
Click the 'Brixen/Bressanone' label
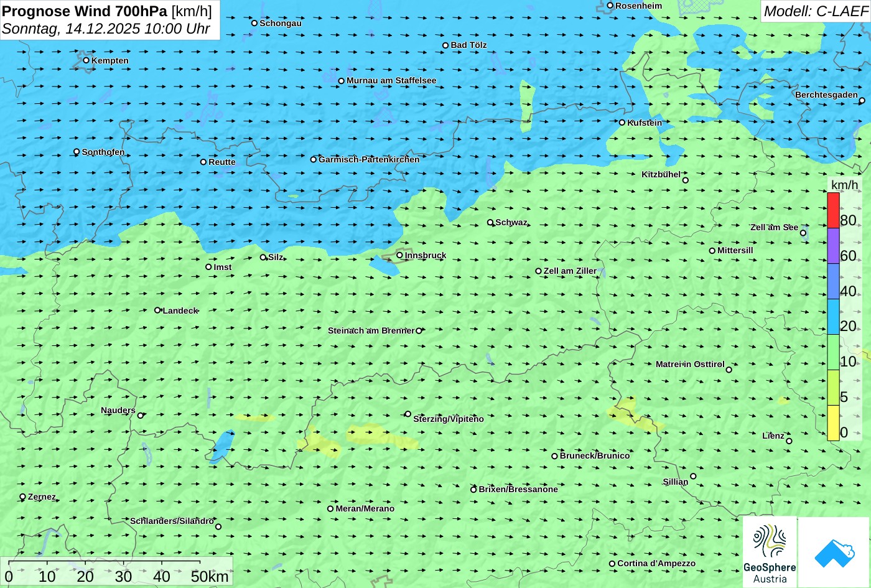pyautogui.click(x=518, y=489)
